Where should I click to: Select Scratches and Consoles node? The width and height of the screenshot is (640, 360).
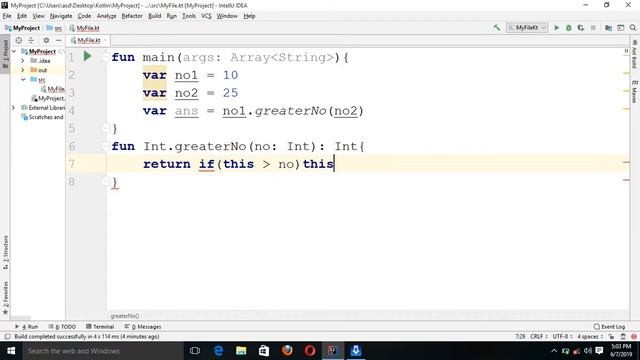[43, 117]
